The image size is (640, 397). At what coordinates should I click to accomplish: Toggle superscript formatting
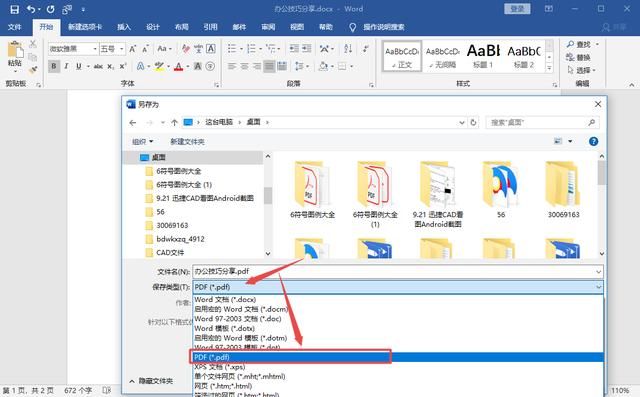[122, 66]
